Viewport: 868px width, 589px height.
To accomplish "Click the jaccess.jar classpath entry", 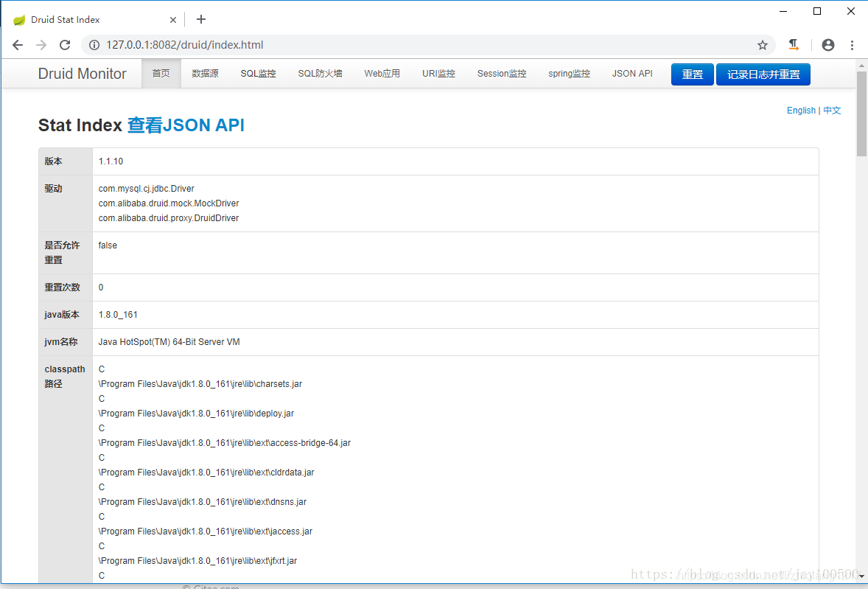I will click(206, 531).
